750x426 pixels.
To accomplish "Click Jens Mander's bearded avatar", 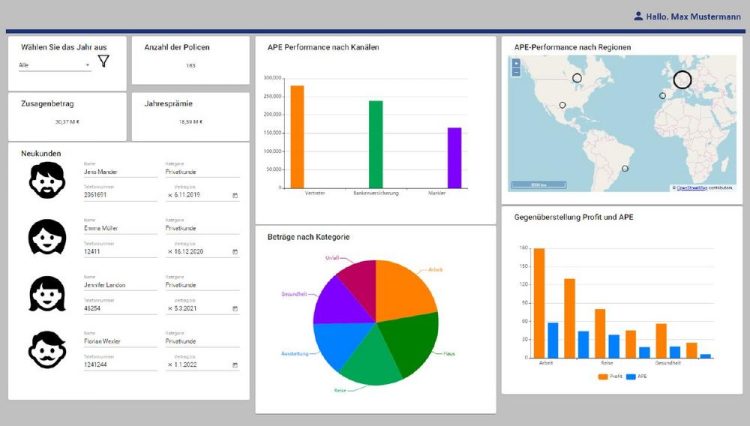I will click(x=47, y=180).
